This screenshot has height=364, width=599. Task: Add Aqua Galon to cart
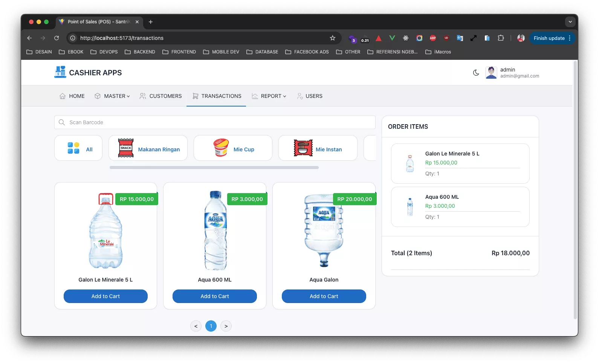324,296
